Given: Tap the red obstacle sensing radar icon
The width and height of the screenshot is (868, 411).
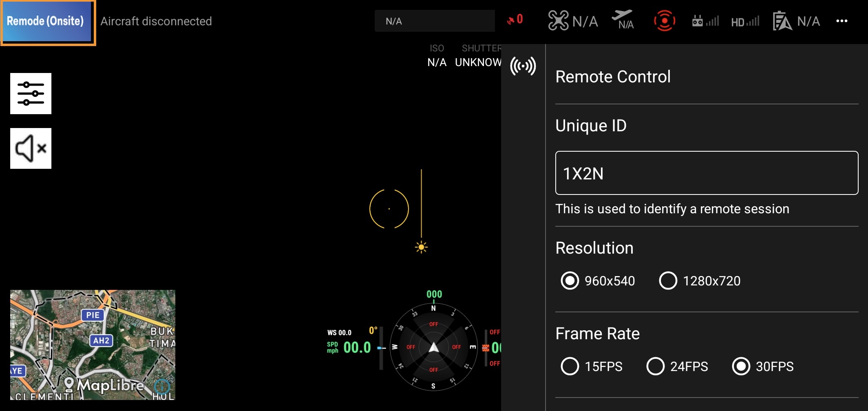Looking at the screenshot, I should point(665,21).
